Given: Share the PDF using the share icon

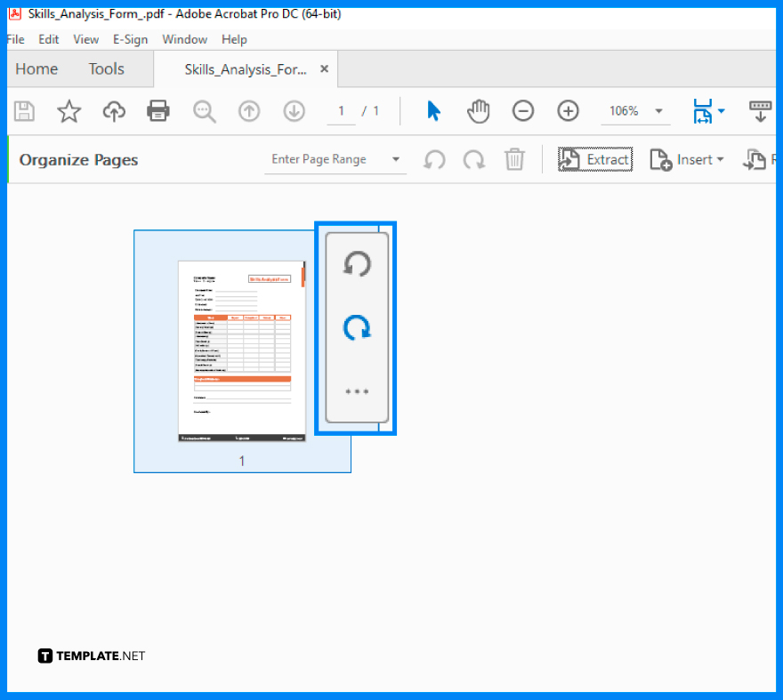Looking at the screenshot, I should 114,110.
